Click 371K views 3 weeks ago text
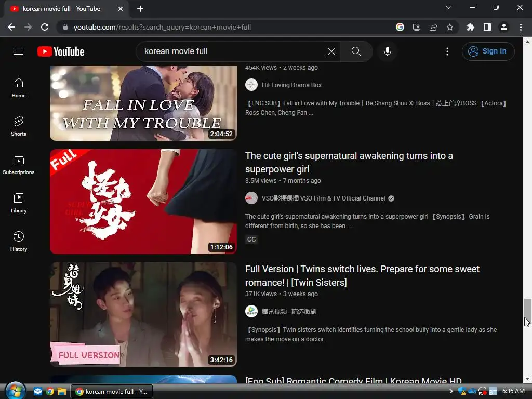This screenshot has width=532, height=399. click(x=281, y=294)
